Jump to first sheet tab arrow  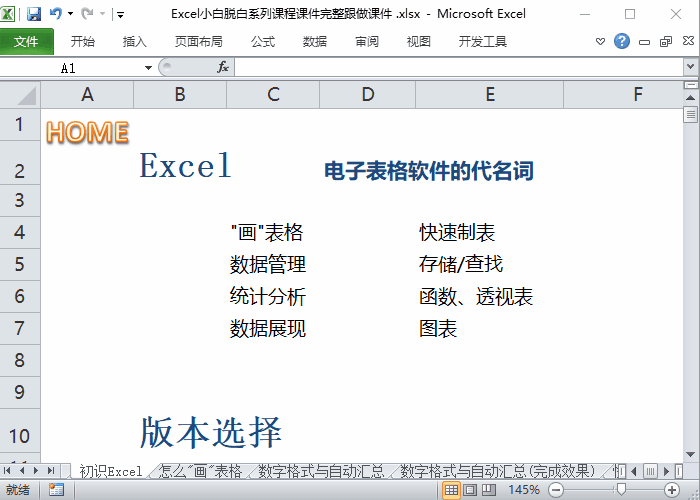(x=8, y=470)
